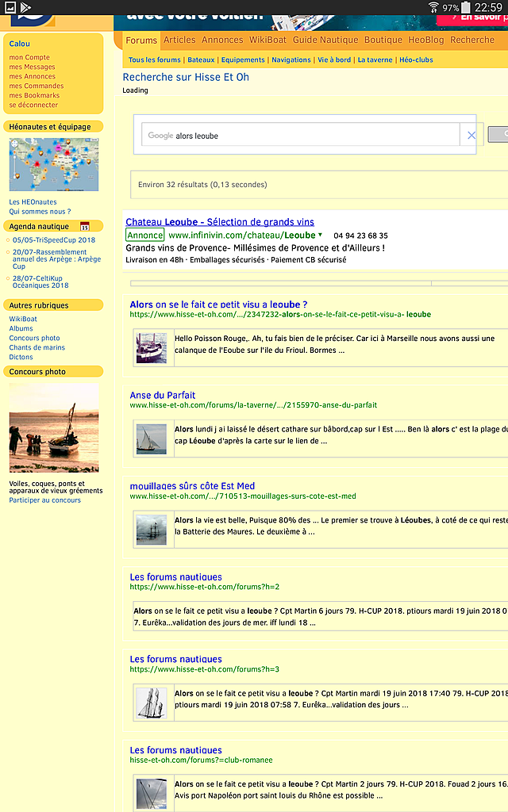508x812 pixels.
Task: Click the 2347232-alors-on-se-le-fait URL
Action: click(x=280, y=314)
